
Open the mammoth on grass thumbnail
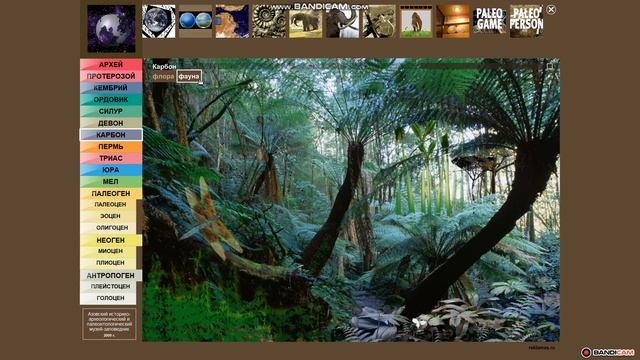click(x=416, y=22)
